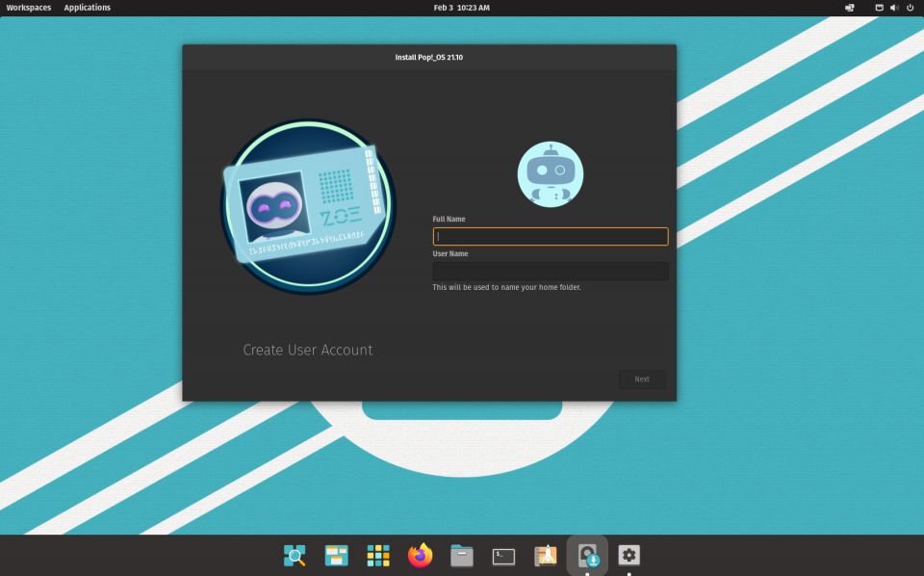Click the Next button in installer
Screen dimensions: 924x576
point(642,380)
